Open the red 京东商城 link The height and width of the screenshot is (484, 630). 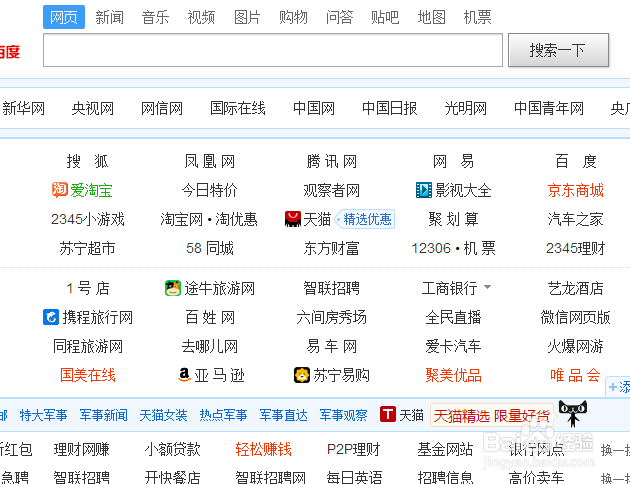click(575, 190)
